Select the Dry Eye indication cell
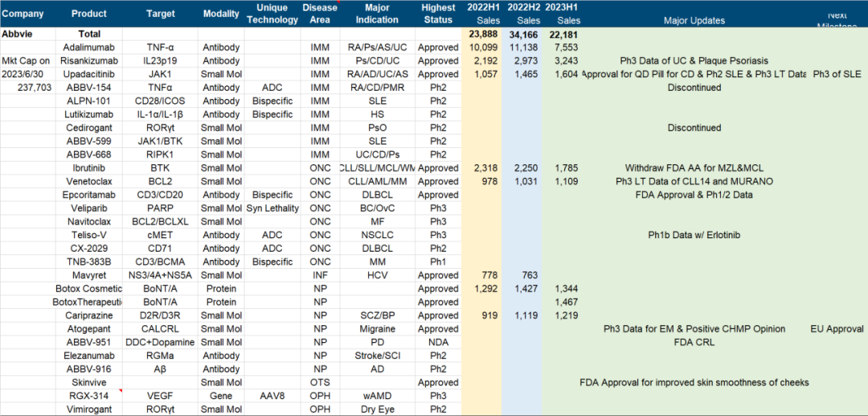868x416 pixels. click(x=377, y=409)
